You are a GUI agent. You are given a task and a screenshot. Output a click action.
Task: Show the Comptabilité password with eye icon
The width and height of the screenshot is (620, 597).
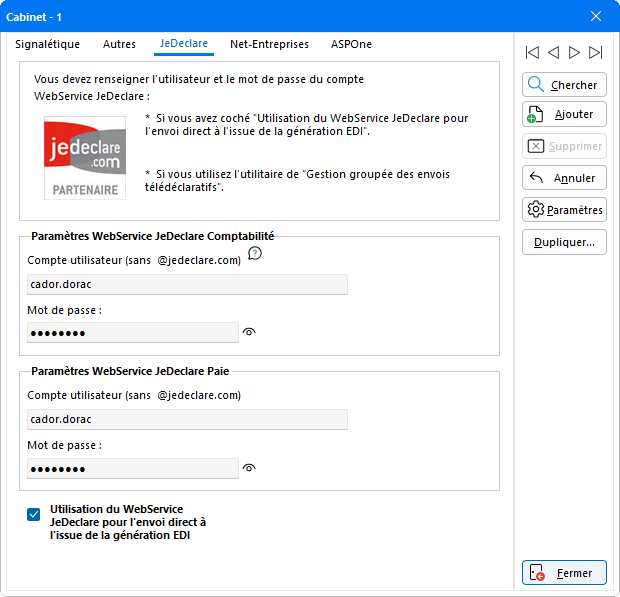pos(249,332)
